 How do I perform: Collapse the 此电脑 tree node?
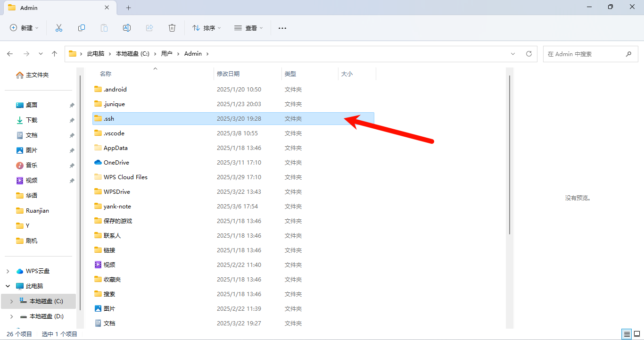coord(8,286)
